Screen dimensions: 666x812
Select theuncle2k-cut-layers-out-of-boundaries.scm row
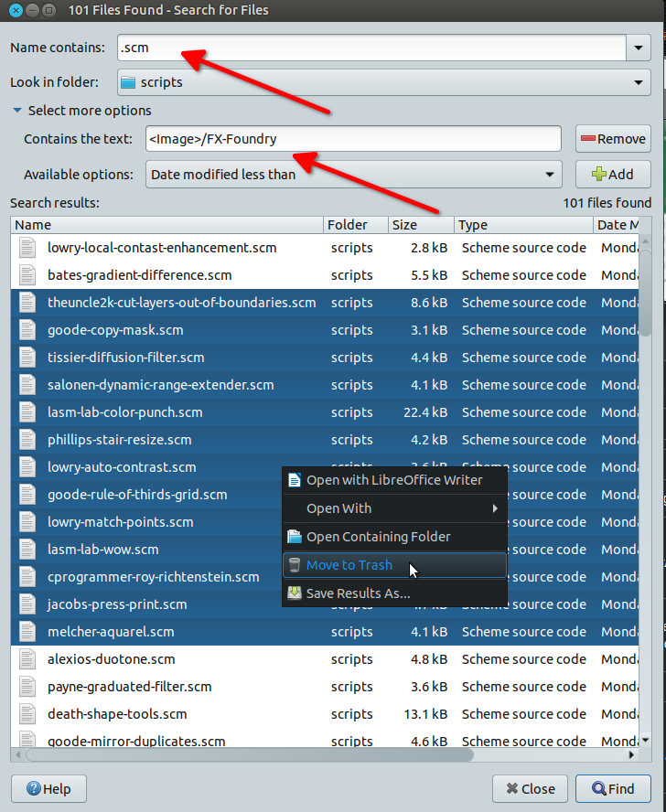click(x=325, y=303)
